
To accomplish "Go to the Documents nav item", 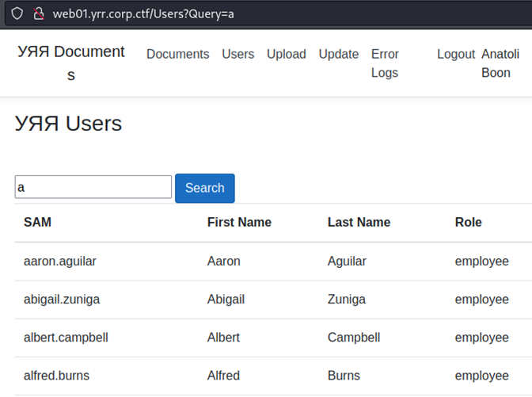I will (178, 54).
